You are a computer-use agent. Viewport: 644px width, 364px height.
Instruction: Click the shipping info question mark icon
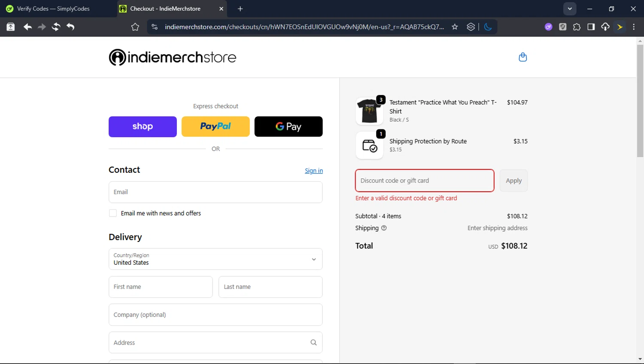[x=384, y=228]
